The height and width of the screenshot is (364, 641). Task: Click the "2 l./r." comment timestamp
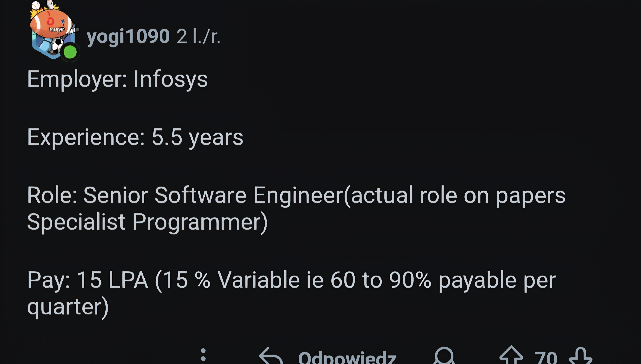198,36
